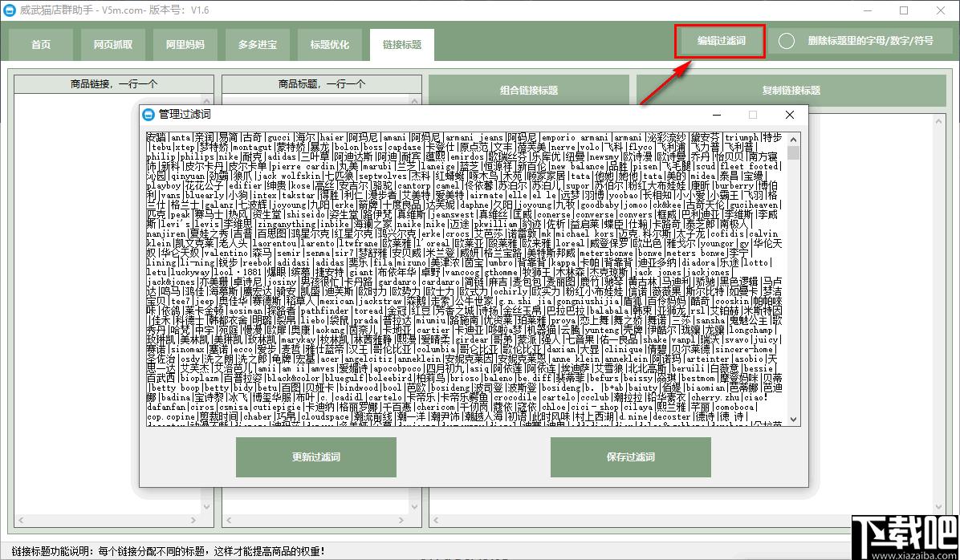960x560 pixels.
Task: Open the 阿里妈妈 tab
Action: [185, 45]
